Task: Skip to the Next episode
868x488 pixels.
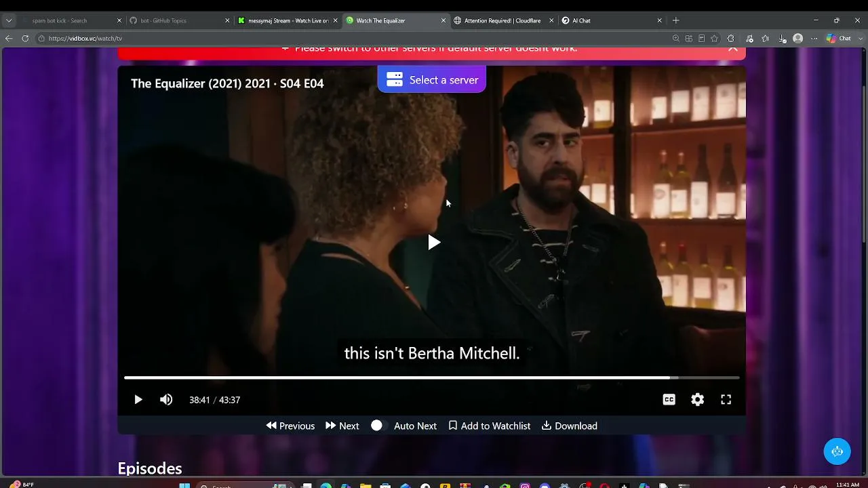Action: (342, 426)
